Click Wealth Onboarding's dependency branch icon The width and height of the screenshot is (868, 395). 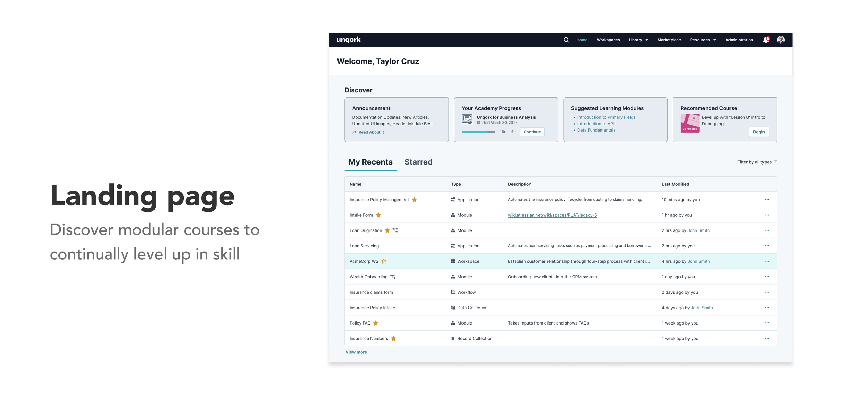click(x=393, y=277)
